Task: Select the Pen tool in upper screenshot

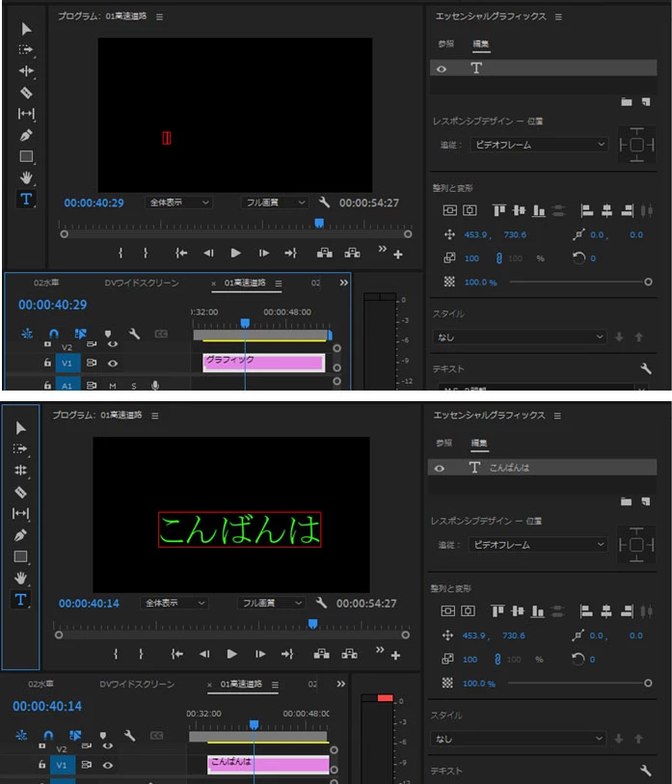Action: click(26, 135)
